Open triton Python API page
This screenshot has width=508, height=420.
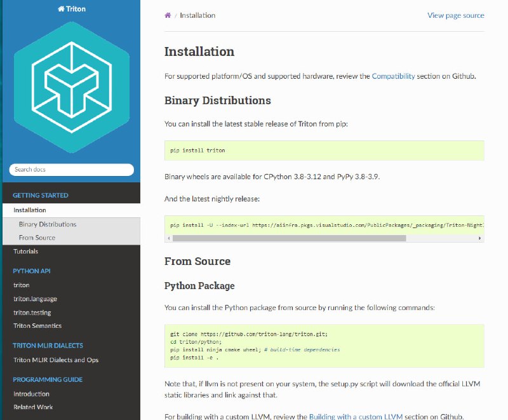click(22, 285)
